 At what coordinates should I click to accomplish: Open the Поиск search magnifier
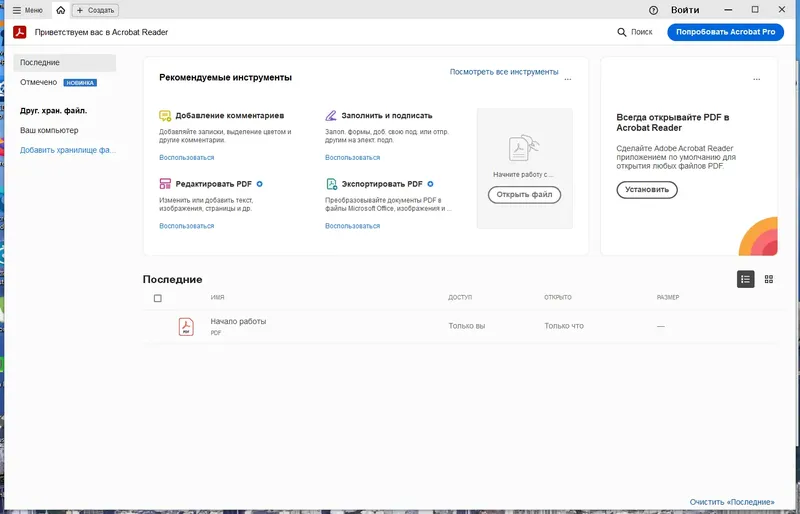coord(635,32)
